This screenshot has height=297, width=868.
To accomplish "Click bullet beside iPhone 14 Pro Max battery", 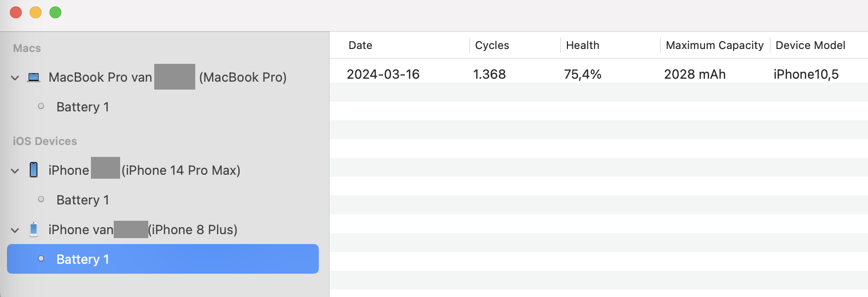I will coord(41,199).
